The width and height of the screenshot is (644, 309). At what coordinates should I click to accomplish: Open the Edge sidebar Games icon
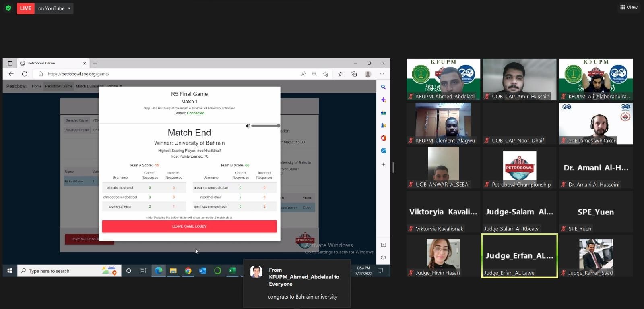(383, 125)
